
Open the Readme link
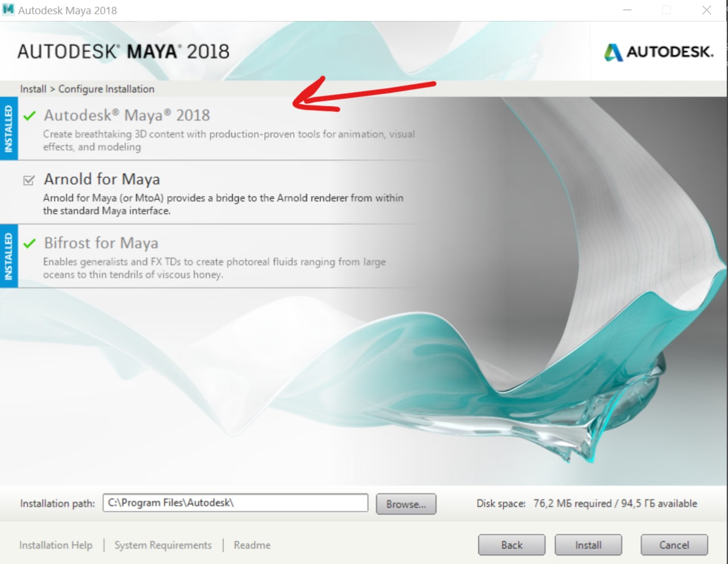click(252, 545)
